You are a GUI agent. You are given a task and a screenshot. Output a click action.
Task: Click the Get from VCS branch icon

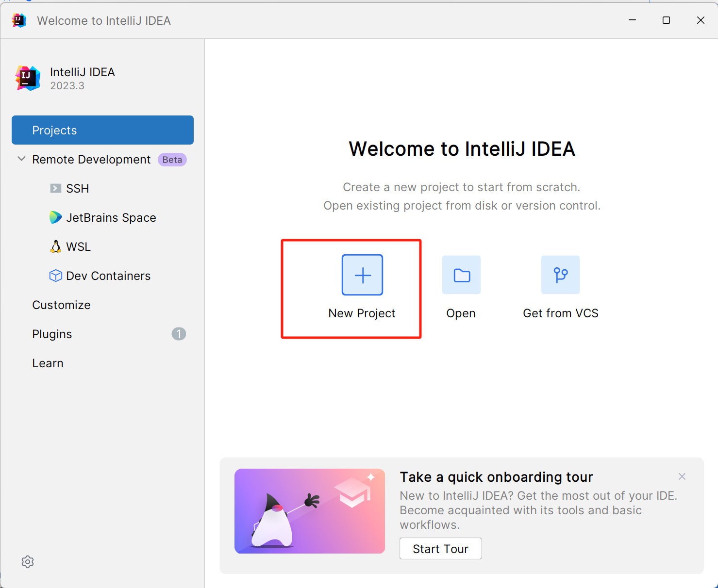click(x=560, y=275)
